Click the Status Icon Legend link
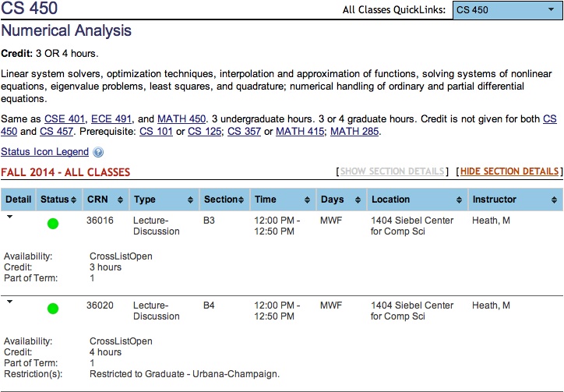The width and height of the screenshot is (564, 392). (x=45, y=152)
